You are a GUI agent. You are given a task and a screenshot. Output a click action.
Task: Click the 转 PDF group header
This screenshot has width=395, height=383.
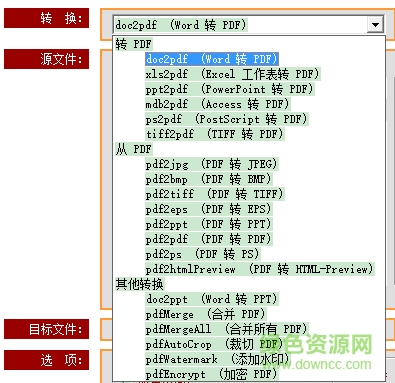tap(134, 44)
